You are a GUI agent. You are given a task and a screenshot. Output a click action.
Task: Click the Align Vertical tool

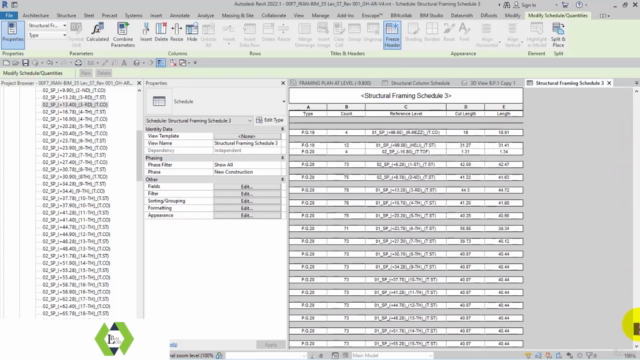coord(512,35)
